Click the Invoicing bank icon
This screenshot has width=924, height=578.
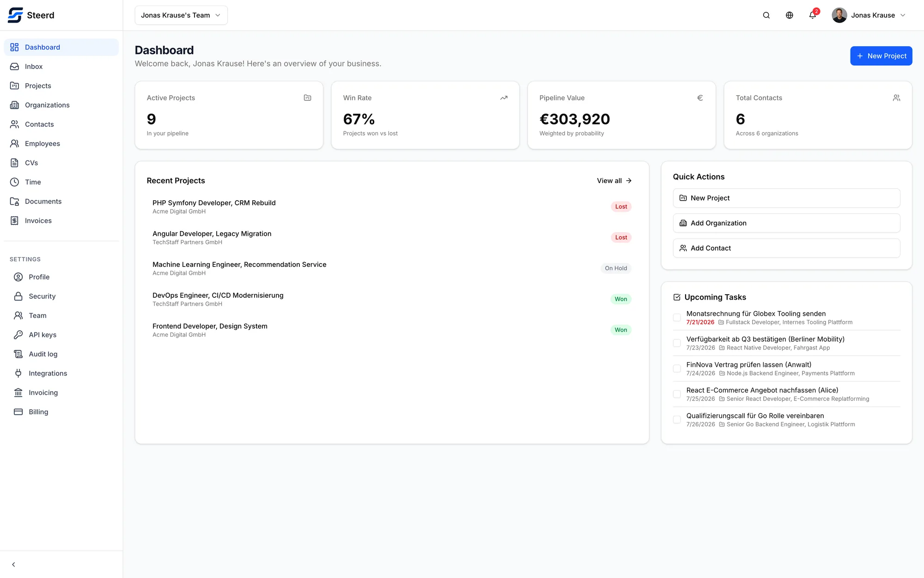point(18,393)
